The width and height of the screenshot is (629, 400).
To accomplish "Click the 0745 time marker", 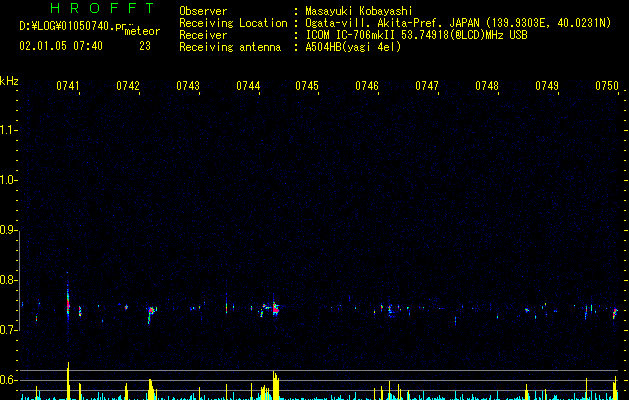I will coord(307,86).
